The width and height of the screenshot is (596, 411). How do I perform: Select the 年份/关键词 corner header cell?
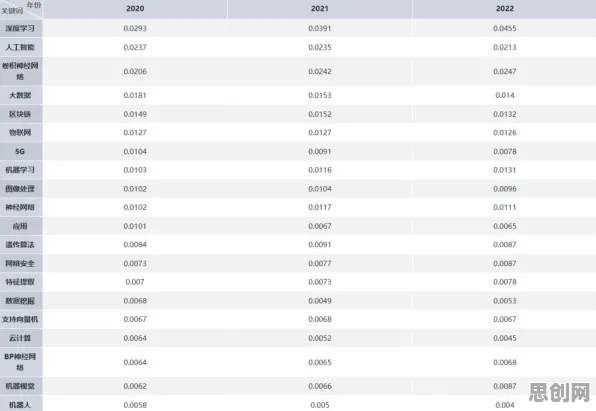(x=21, y=9)
